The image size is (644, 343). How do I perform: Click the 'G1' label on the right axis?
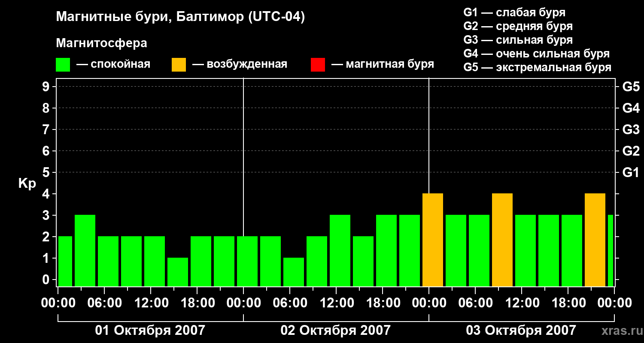click(631, 172)
